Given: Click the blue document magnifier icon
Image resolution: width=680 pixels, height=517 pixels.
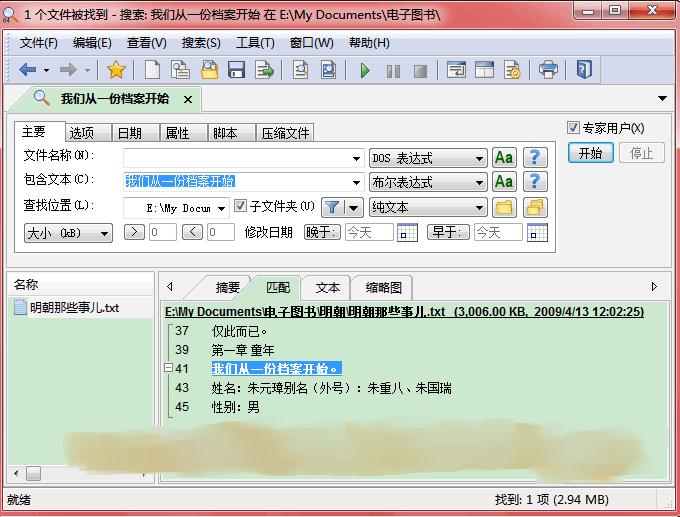Looking at the screenshot, I should click(328, 69).
